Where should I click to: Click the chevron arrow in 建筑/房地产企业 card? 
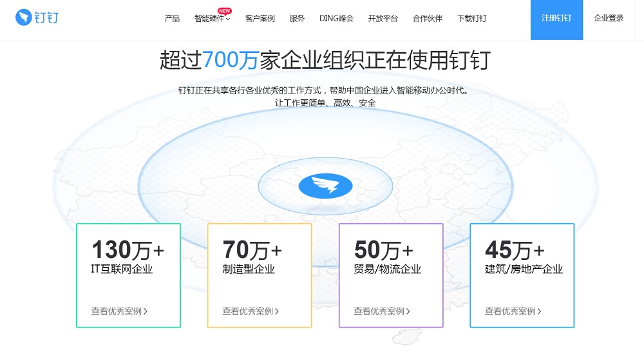point(539,311)
